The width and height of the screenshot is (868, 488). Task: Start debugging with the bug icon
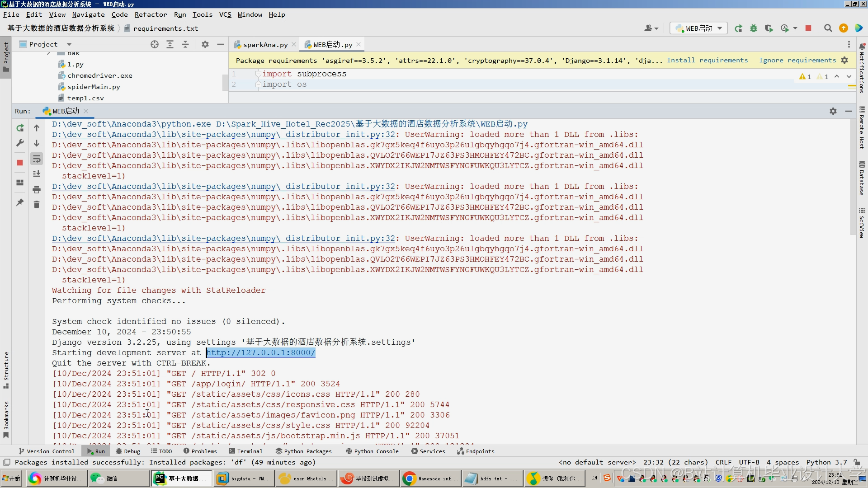click(754, 28)
